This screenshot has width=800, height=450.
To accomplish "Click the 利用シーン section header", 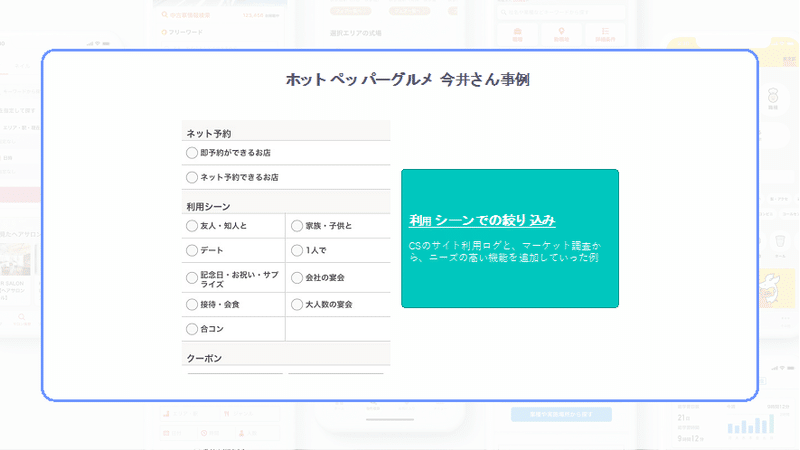I will click(286, 204).
